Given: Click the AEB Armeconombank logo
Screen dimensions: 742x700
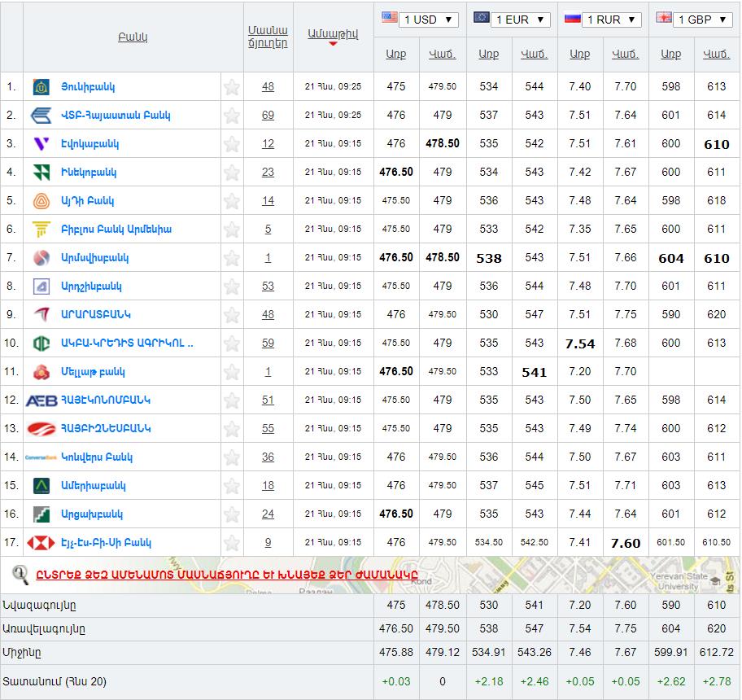Looking at the screenshot, I should [x=41, y=400].
